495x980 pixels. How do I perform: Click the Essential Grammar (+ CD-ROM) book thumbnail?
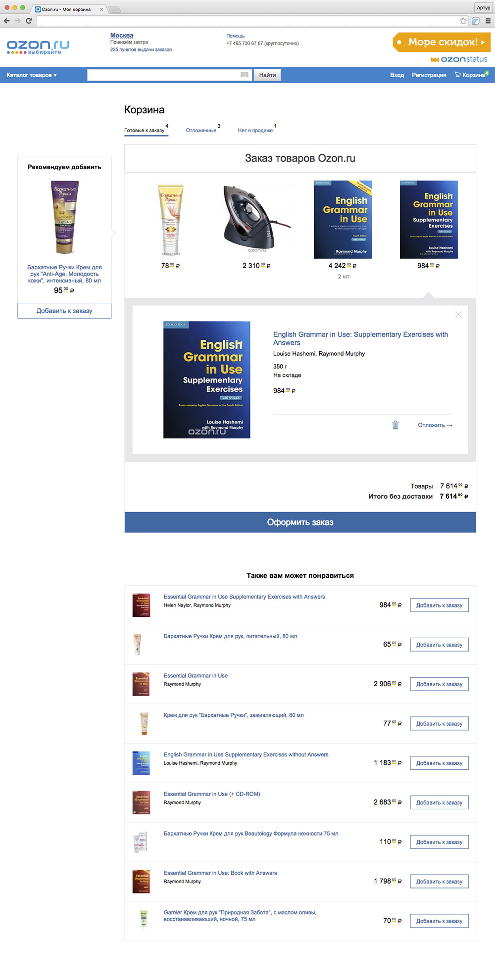141,802
